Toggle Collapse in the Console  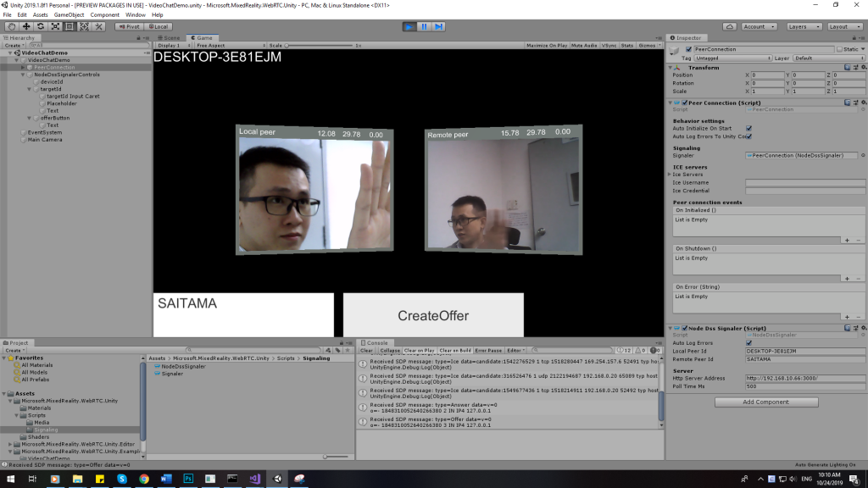click(x=389, y=350)
